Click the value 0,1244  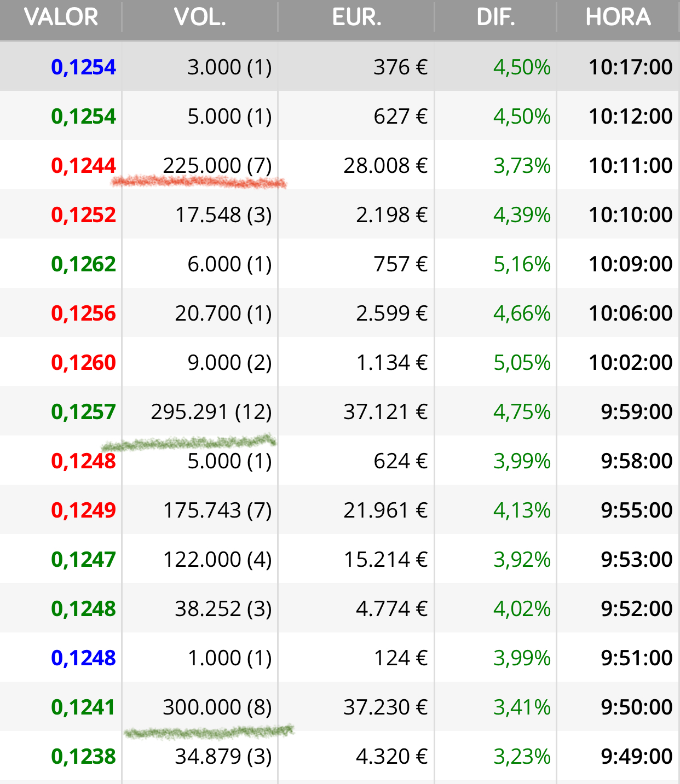coord(83,166)
